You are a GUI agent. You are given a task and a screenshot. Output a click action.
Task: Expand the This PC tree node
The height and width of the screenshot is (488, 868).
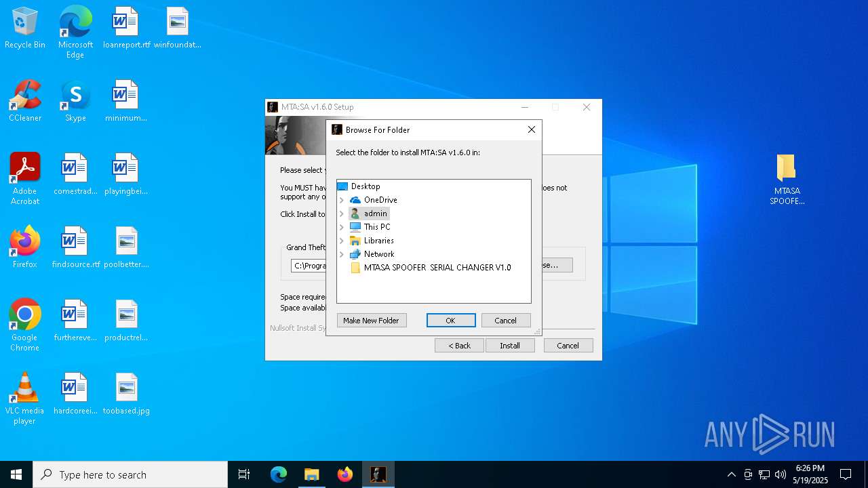(x=342, y=227)
